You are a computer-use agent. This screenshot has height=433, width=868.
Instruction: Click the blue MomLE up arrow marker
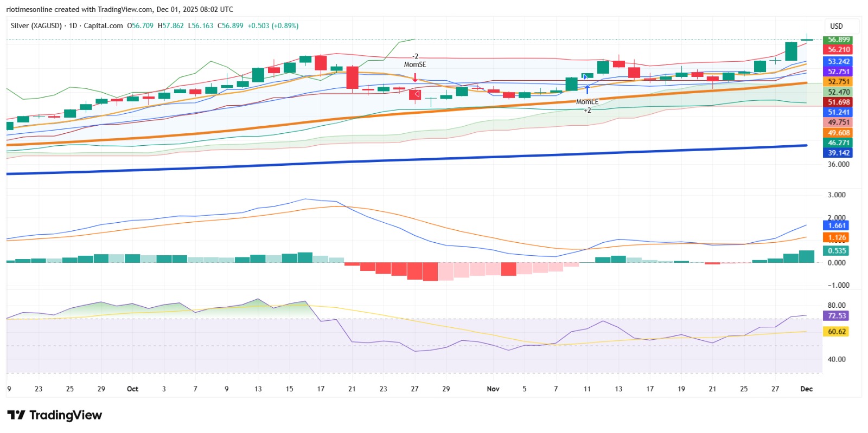pos(587,89)
